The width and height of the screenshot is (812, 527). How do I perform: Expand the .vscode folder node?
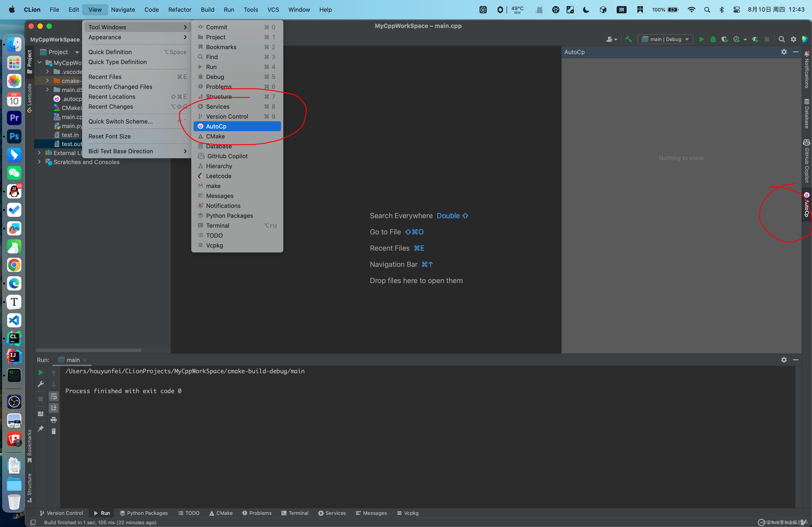pos(47,72)
